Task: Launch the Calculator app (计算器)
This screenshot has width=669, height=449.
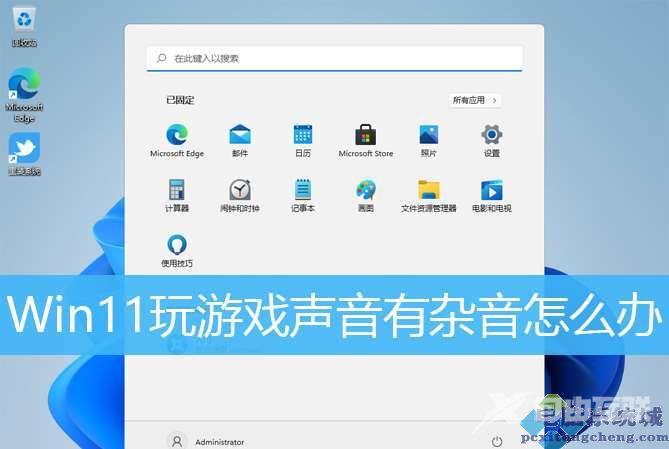Action: coord(177,195)
